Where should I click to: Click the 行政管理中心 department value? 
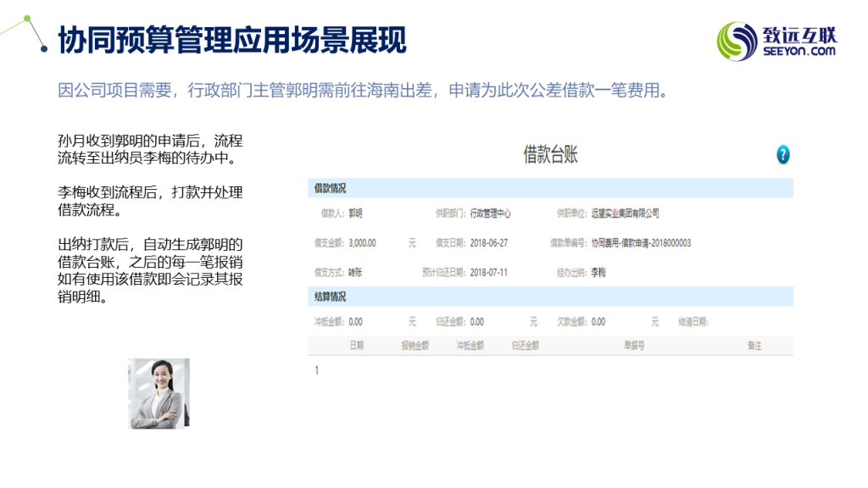(491, 213)
